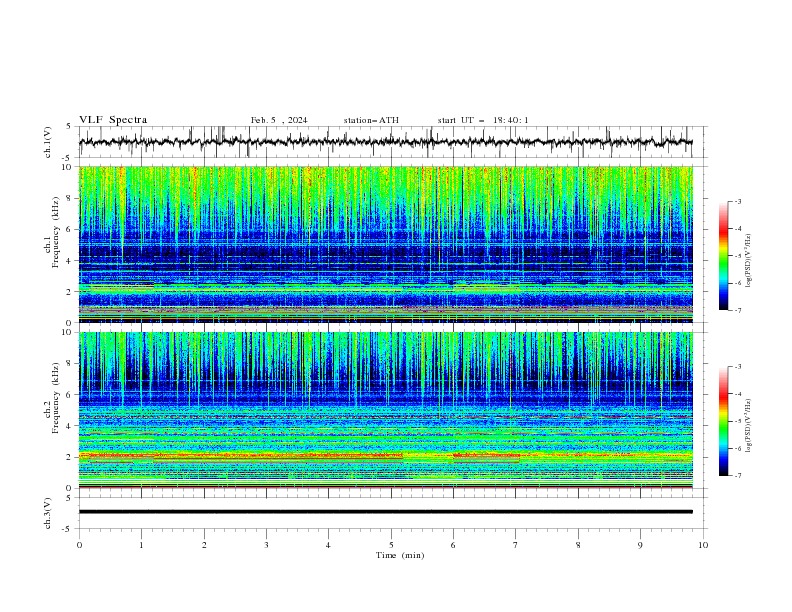The width and height of the screenshot is (792, 612).
Task: Click the time axis tick label '8'
Action: pos(578,545)
